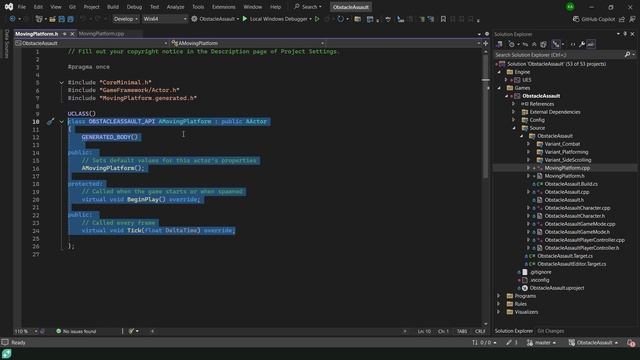
Task: Open the Build menu
Action: [113, 7]
